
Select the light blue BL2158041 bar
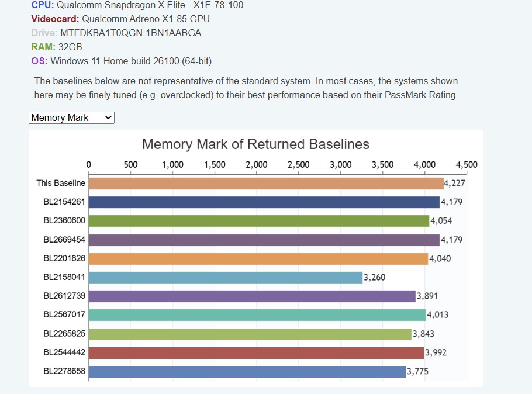(225, 278)
